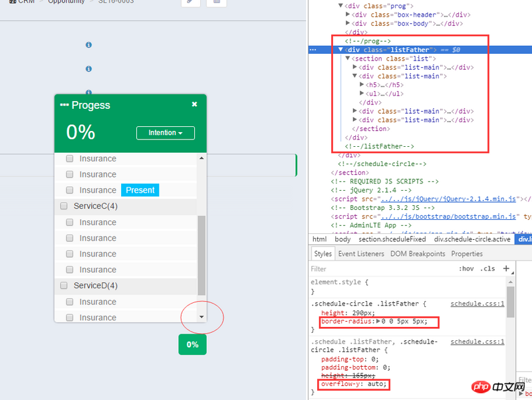
Task: Tick the ServiceC(4) checkbox
Action: pos(64,206)
